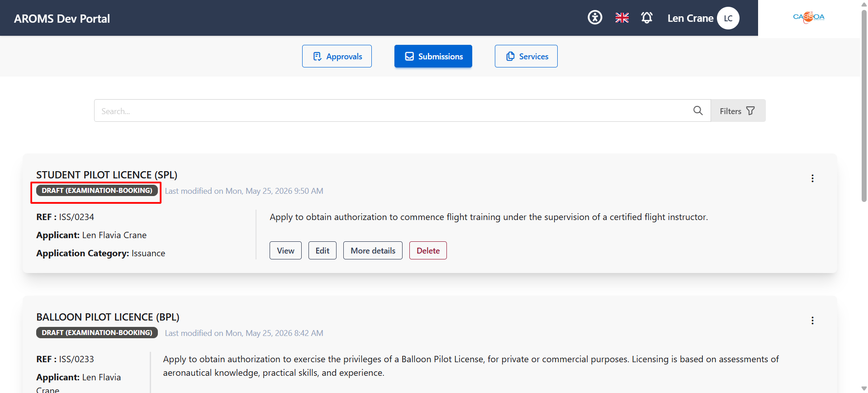The width and height of the screenshot is (868, 393).
Task: Open the three-dot menu for the Student Pilot Licence
Action: 812,178
